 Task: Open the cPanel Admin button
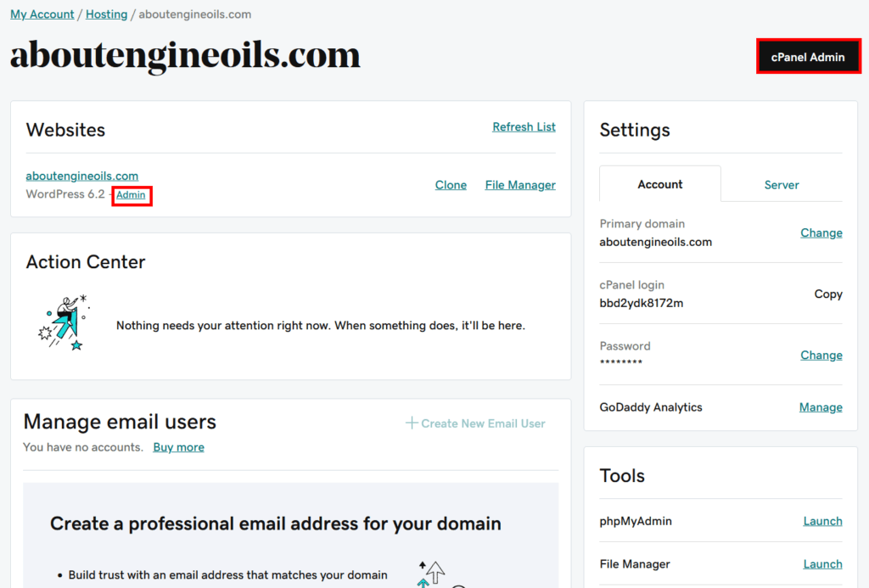pos(808,57)
